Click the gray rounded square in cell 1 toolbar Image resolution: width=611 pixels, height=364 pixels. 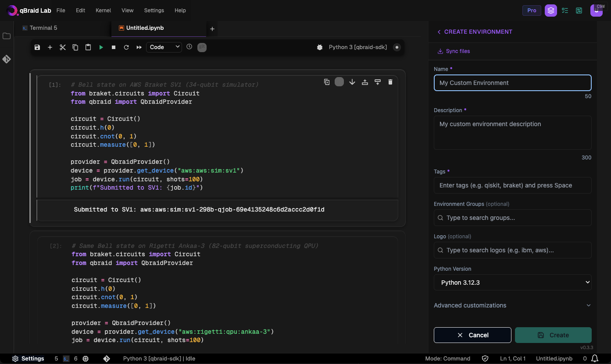(339, 82)
